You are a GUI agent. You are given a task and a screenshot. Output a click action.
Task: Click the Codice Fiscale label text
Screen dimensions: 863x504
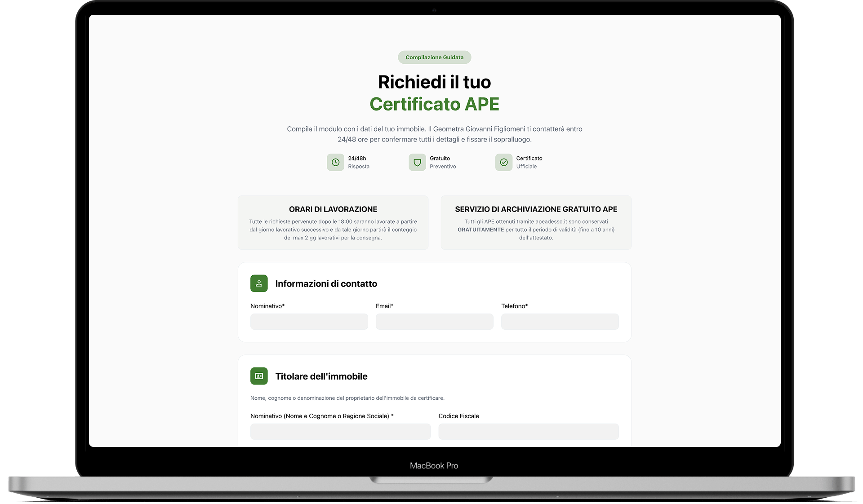(x=458, y=416)
